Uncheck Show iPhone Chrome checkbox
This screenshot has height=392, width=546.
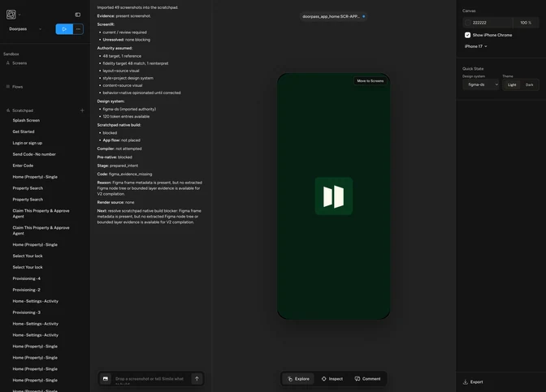[x=468, y=35]
